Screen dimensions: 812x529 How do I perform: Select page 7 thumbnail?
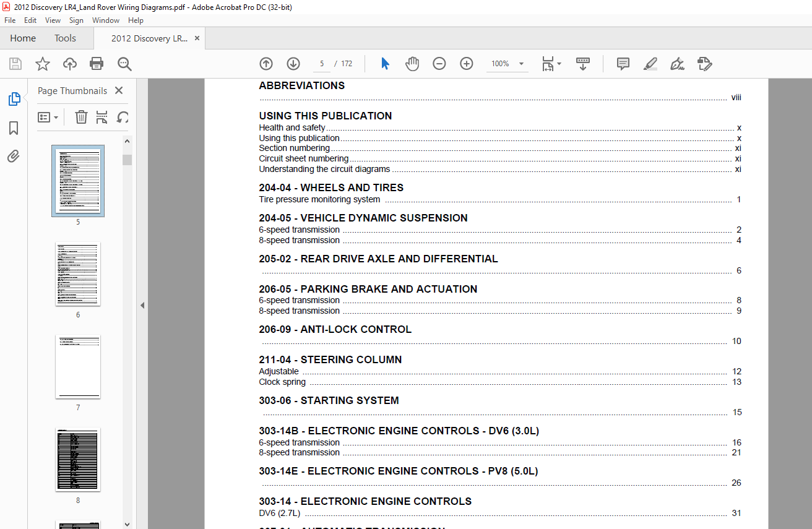(x=78, y=366)
